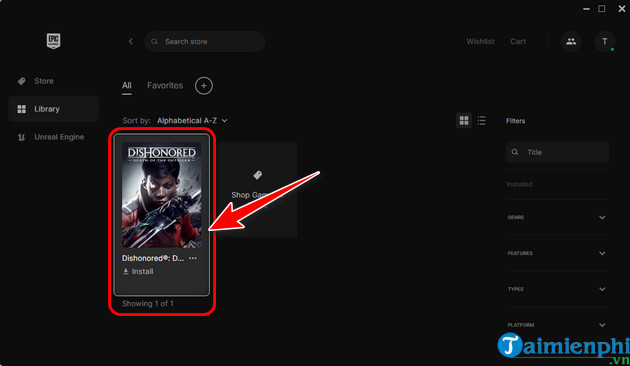Switch to list view

pyautogui.click(x=481, y=121)
